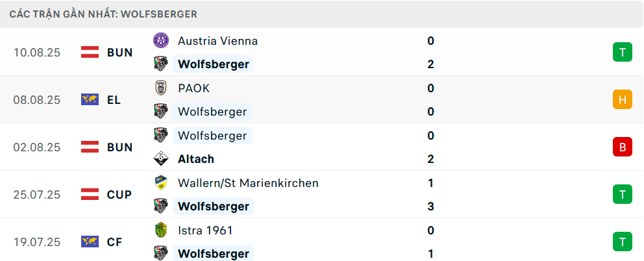This screenshot has width=644, height=261.
Task: Open the Istra 1961 team link
Action: point(205,230)
